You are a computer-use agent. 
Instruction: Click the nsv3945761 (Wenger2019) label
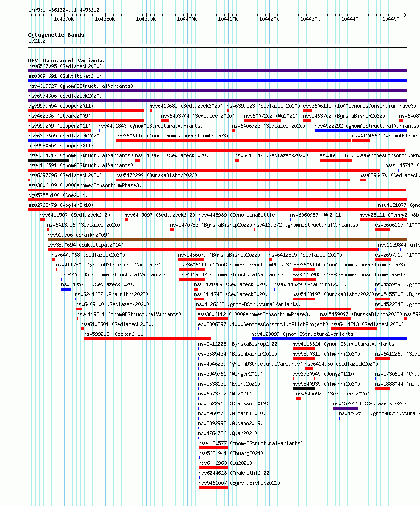[230, 374]
